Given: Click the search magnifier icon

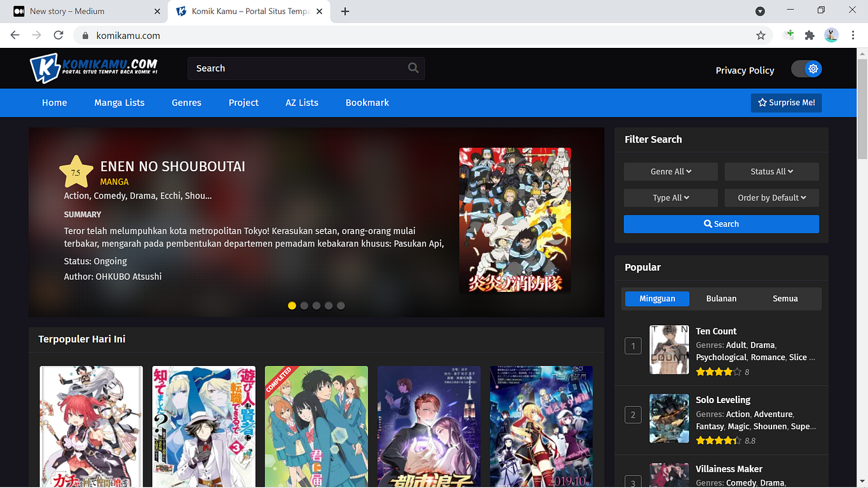Looking at the screenshot, I should coord(414,68).
